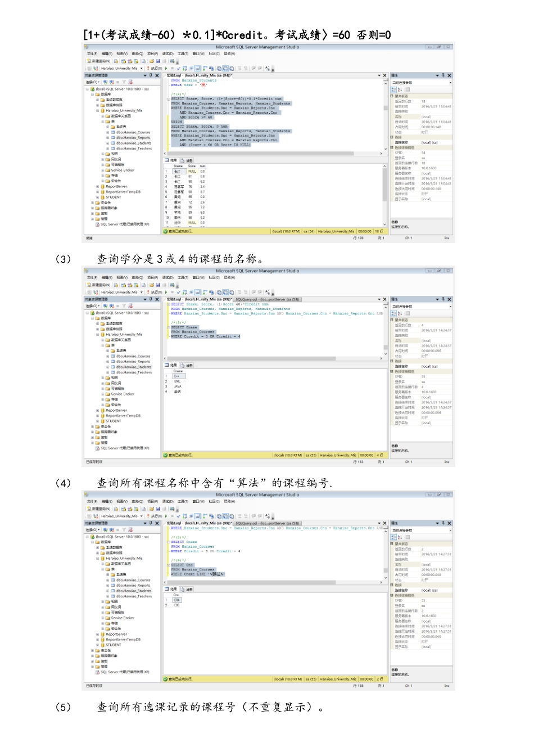Select 实验2.sql tab in the 算法-query window
Screen dimensions: 534x756
199,523
